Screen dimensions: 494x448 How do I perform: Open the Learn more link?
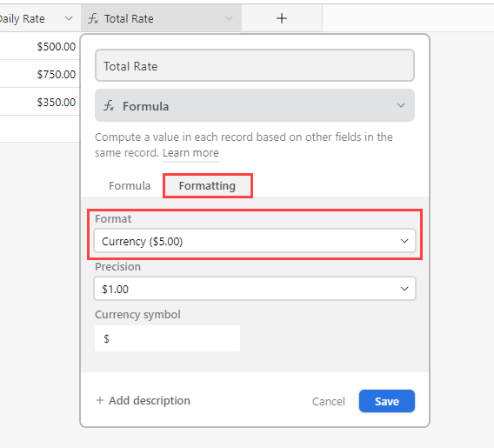[x=190, y=153]
